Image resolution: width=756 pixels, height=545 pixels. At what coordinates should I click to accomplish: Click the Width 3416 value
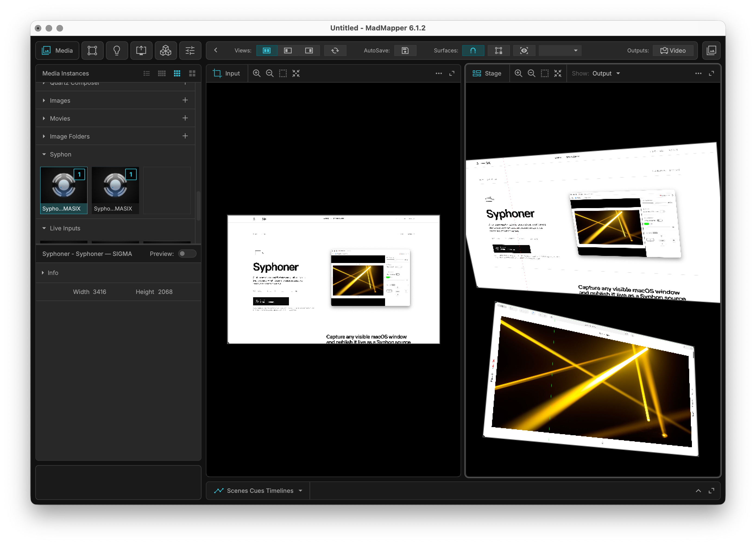pos(100,292)
